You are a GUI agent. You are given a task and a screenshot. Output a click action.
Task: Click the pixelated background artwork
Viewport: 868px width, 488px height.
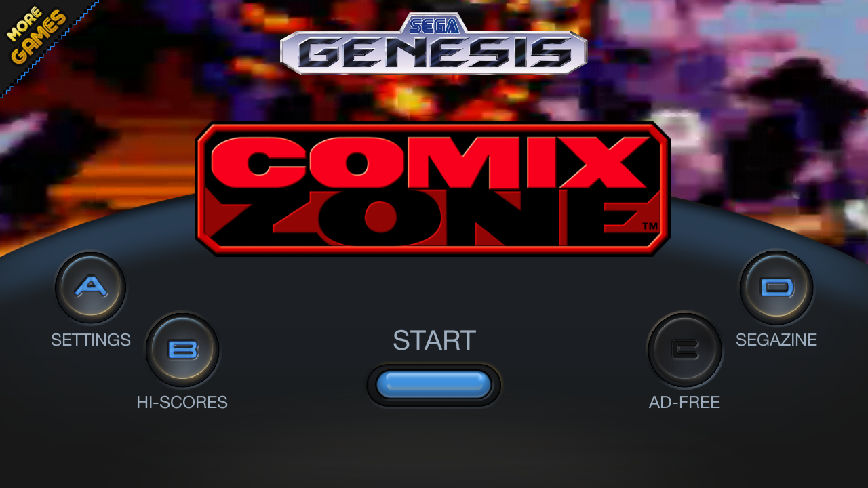click(x=746, y=102)
